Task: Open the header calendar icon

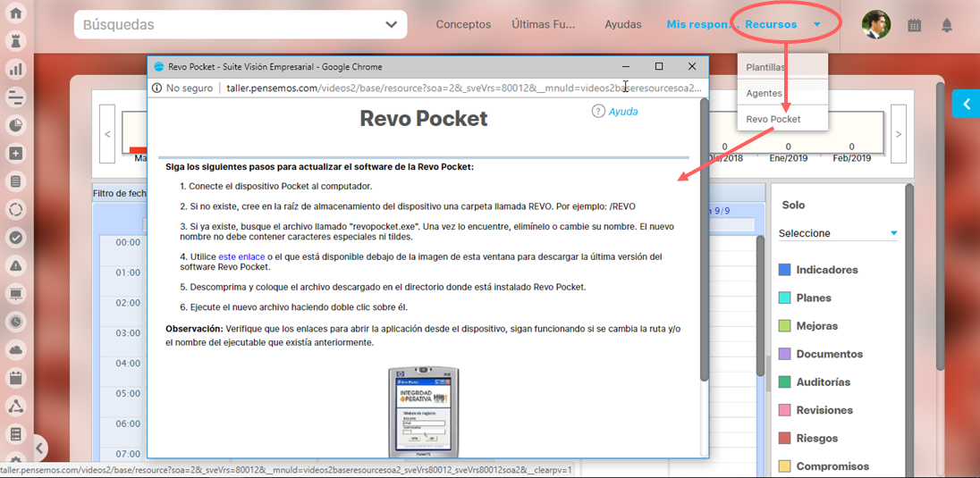Action: pos(915,25)
